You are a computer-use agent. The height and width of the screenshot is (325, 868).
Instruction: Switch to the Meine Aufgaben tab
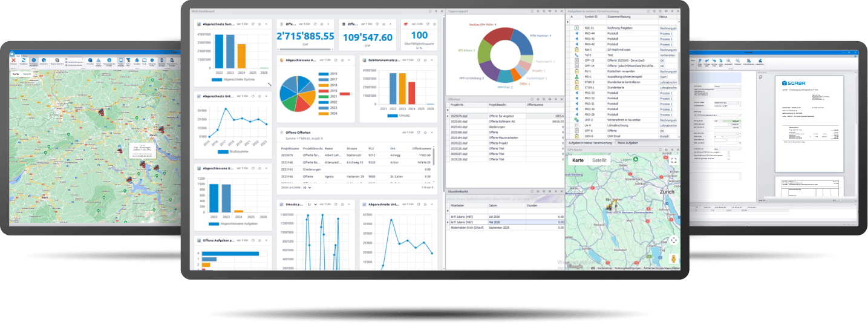(628, 143)
